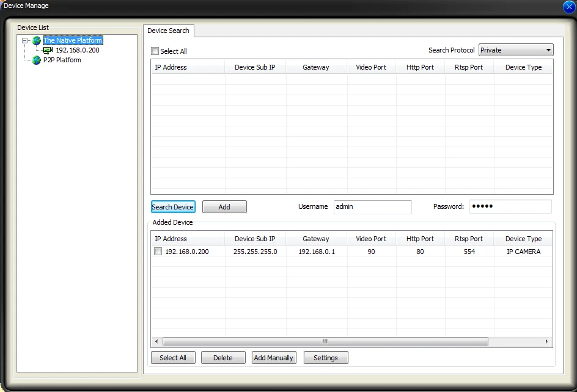Click the Add button
The width and height of the screenshot is (577, 392).
[224, 206]
